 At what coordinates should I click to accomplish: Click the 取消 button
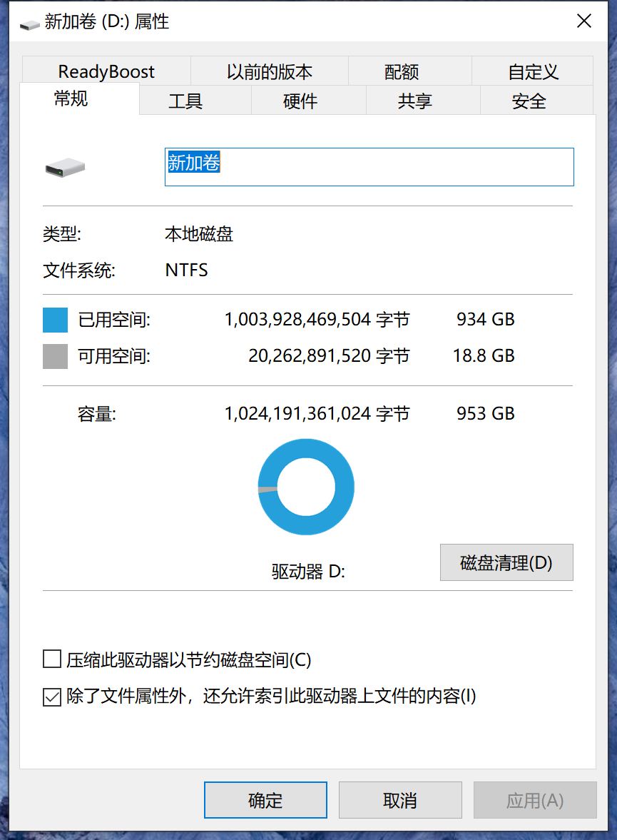(399, 800)
